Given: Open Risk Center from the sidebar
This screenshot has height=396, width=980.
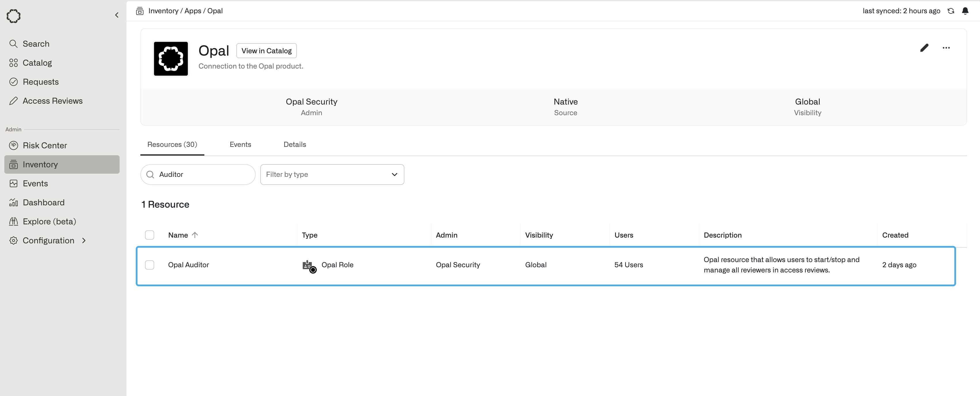Looking at the screenshot, I should pyautogui.click(x=44, y=145).
